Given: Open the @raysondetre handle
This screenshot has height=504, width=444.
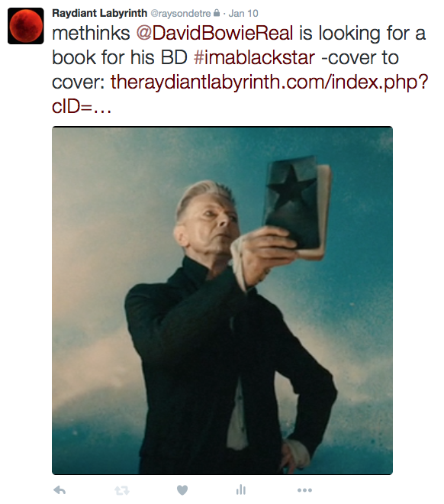Looking at the screenshot, I should [x=181, y=14].
